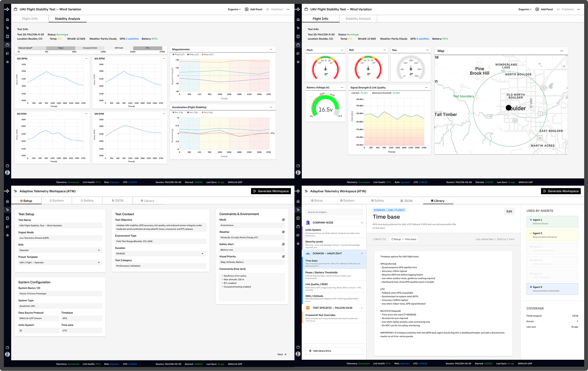
Task: Select Link Quality / RSSI library entry
Action: pyautogui.click(x=334, y=287)
